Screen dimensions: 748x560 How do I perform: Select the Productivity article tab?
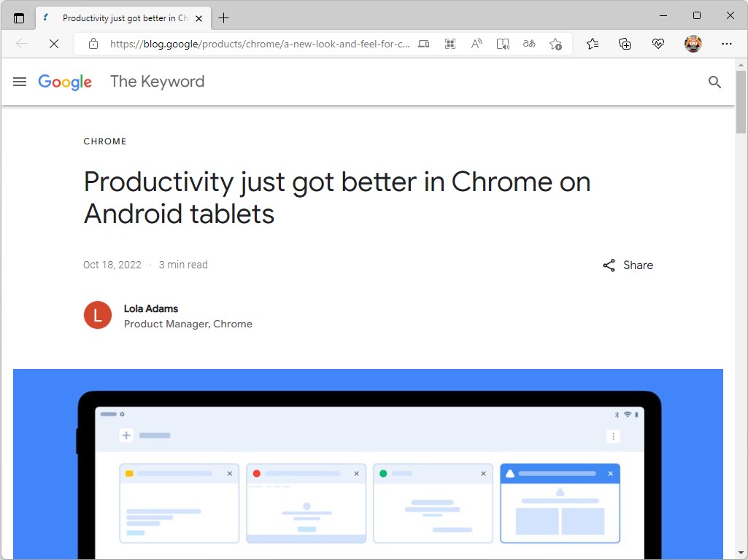tap(123, 17)
